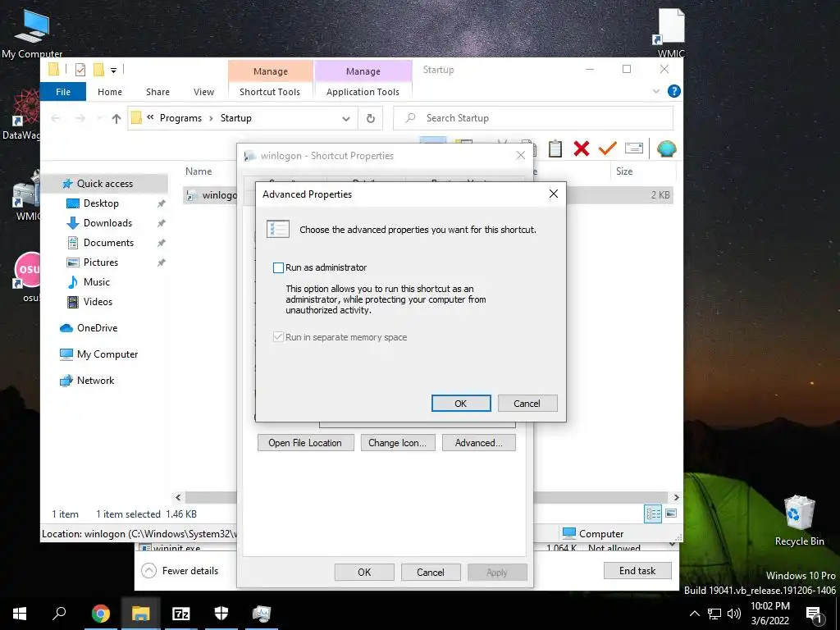
Task: Click the orange checkmark toolbar icon
Action: [x=608, y=148]
